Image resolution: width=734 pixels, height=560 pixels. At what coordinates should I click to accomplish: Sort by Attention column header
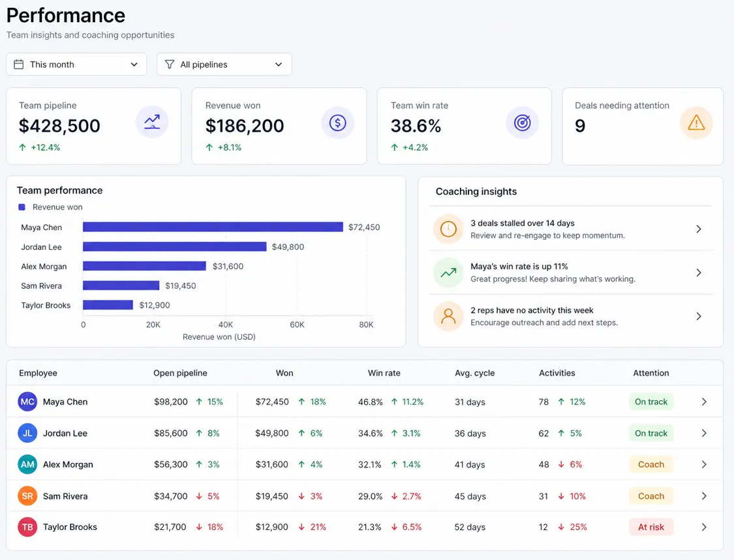pos(651,373)
